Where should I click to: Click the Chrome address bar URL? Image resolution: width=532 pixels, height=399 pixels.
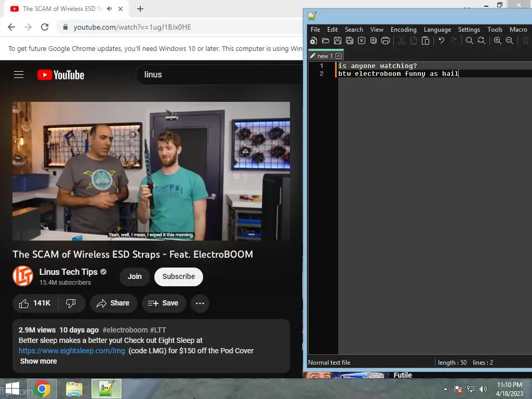[132, 27]
